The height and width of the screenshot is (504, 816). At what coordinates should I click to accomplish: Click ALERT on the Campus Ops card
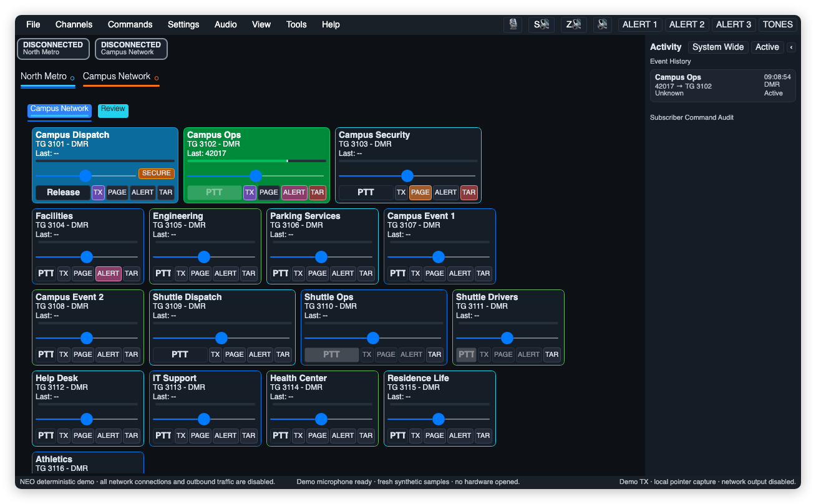[294, 192]
